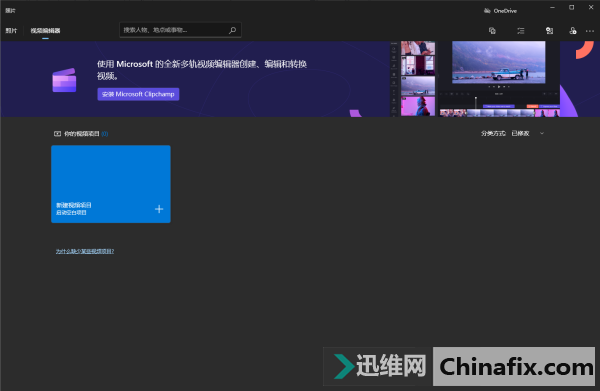The width and height of the screenshot is (600, 391).
Task: Click the Clipchamp clapperboard logo
Action: [x=64, y=80]
